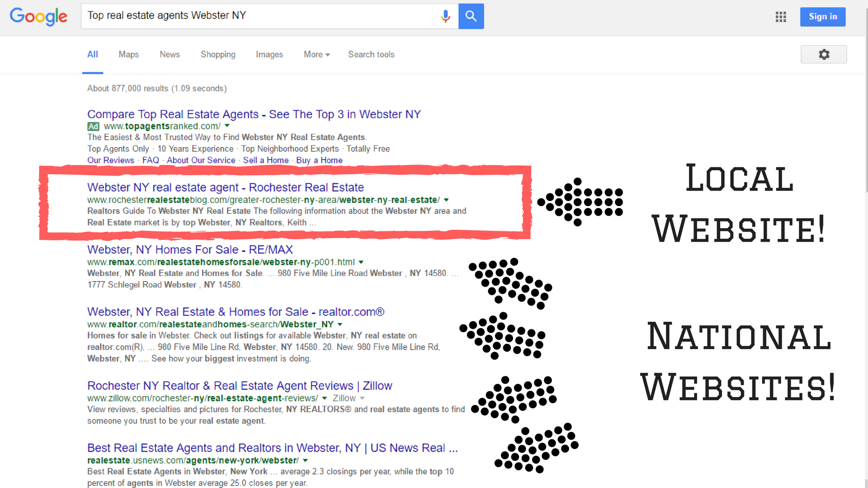Click the Google logo
This screenshot has width=868, height=488.
[38, 17]
